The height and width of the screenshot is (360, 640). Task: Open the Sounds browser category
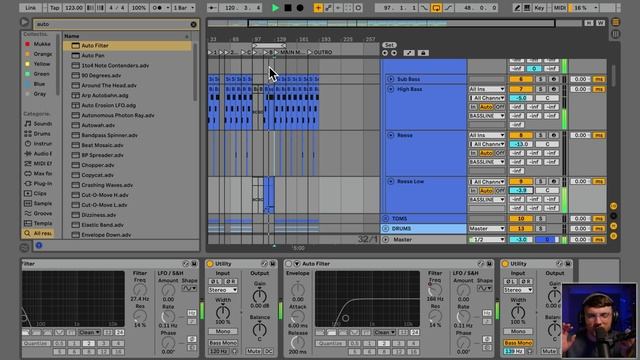(38, 124)
